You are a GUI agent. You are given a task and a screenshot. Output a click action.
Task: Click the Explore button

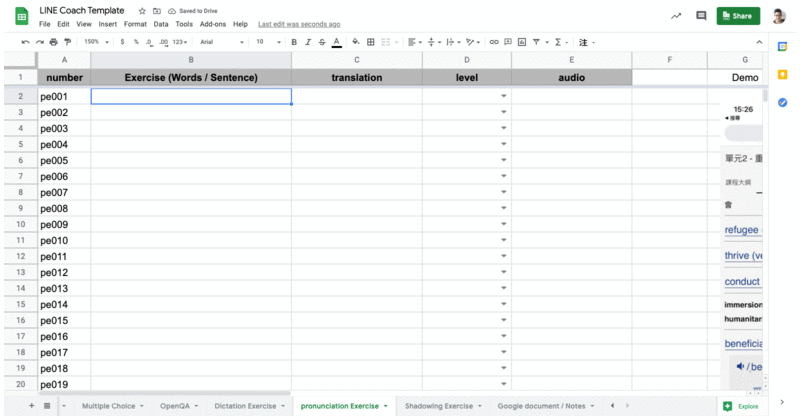(741, 406)
